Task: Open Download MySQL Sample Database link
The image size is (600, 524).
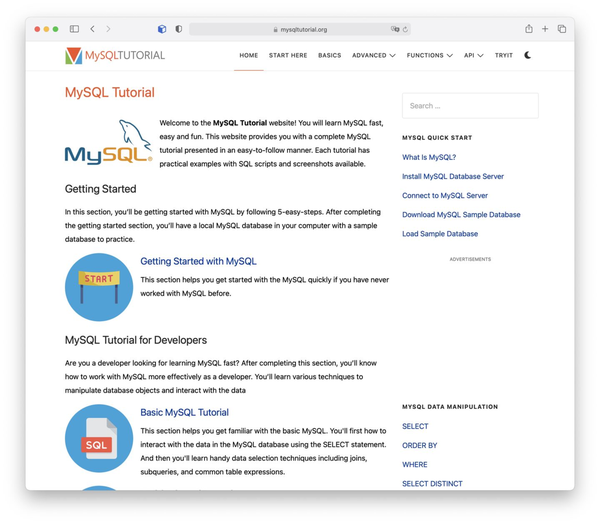Action: coord(461,215)
